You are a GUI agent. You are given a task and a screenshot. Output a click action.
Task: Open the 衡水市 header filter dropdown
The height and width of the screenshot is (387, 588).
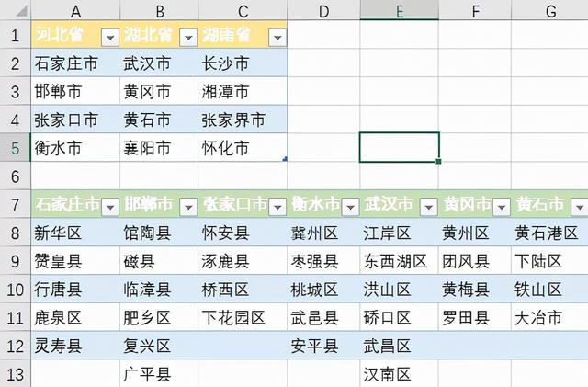351,207
